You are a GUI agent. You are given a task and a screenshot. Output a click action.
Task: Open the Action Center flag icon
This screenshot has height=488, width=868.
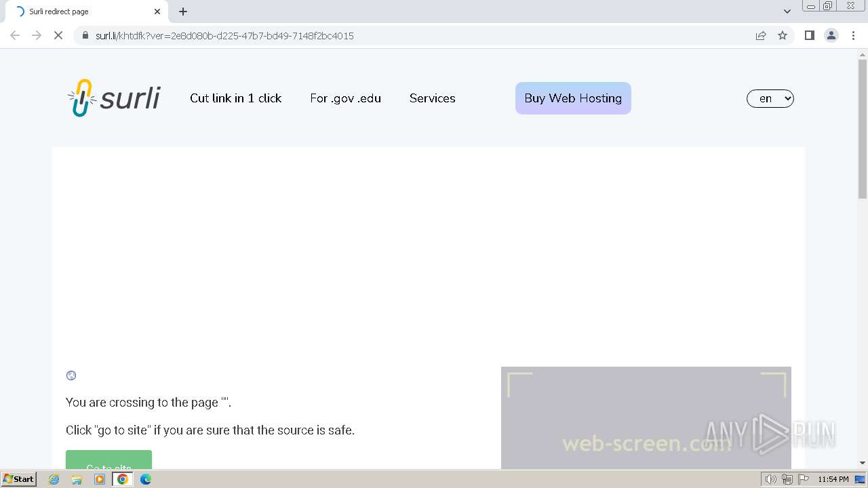804,479
